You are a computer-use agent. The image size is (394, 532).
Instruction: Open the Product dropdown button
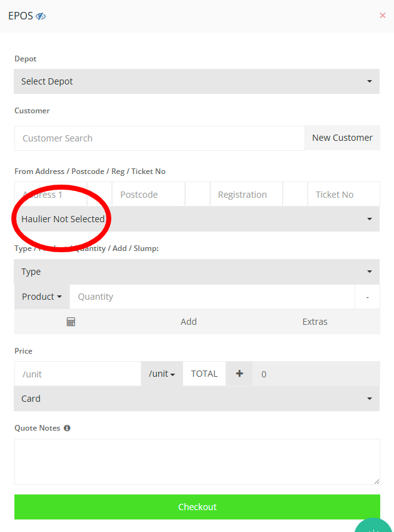pos(42,297)
